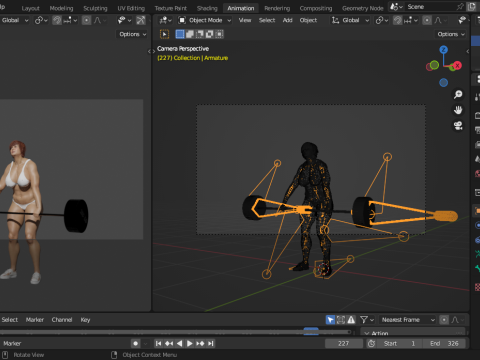480x360 pixels.
Task: Switch to the UV Editing workspace tab
Action: click(131, 8)
